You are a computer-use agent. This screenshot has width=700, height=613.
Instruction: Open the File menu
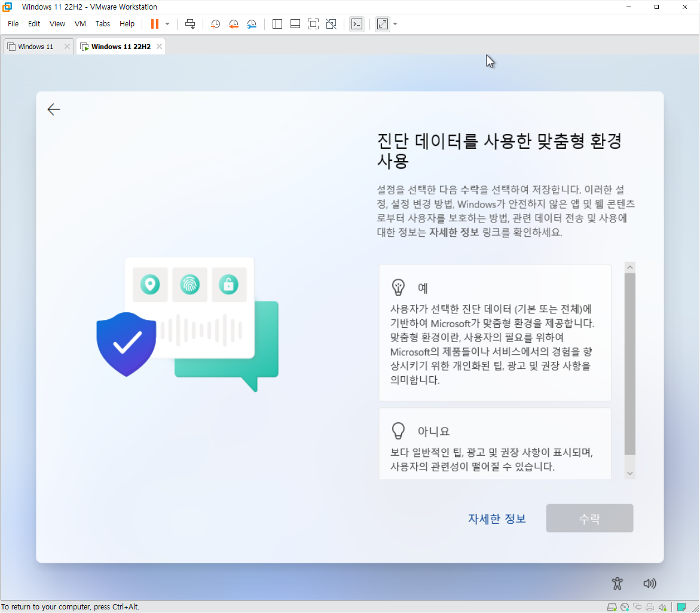[x=13, y=24]
